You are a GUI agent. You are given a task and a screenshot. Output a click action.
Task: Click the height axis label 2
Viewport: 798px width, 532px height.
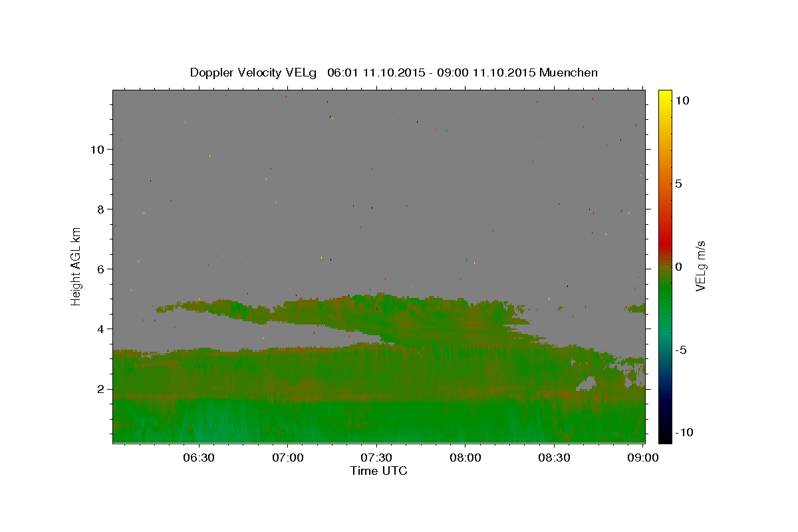[100, 389]
